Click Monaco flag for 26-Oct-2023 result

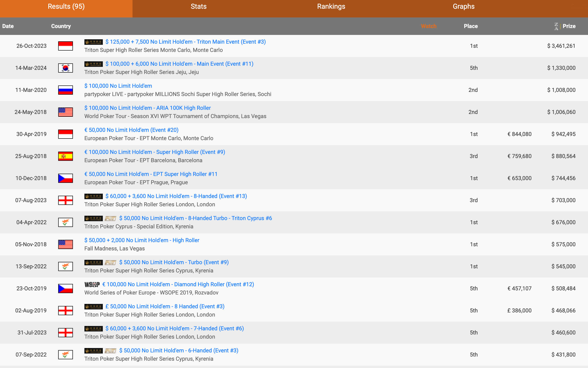pyautogui.click(x=65, y=46)
